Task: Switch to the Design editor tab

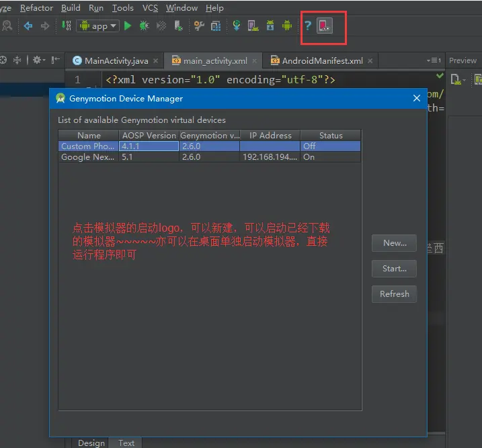Action: pyautogui.click(x=90, y=443)
